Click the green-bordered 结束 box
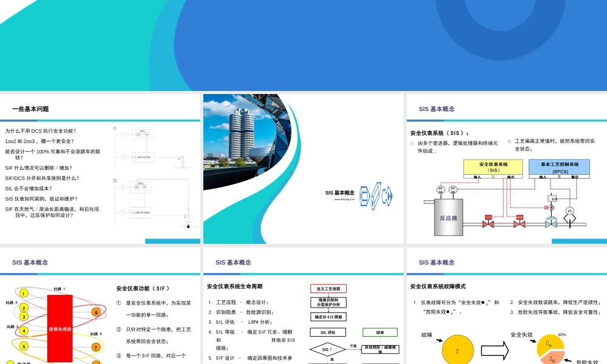 tap(380, 332)
